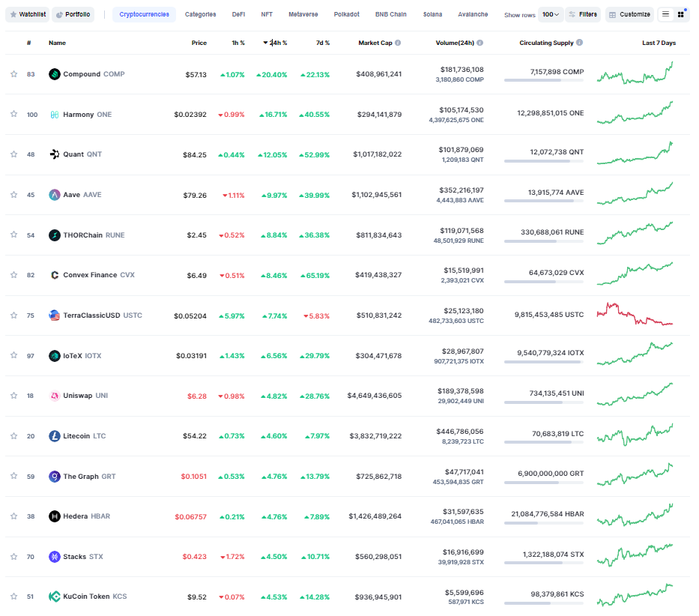699x616 pixels.
Task: Click the info icon beside Market Cap
Action: 398,43
